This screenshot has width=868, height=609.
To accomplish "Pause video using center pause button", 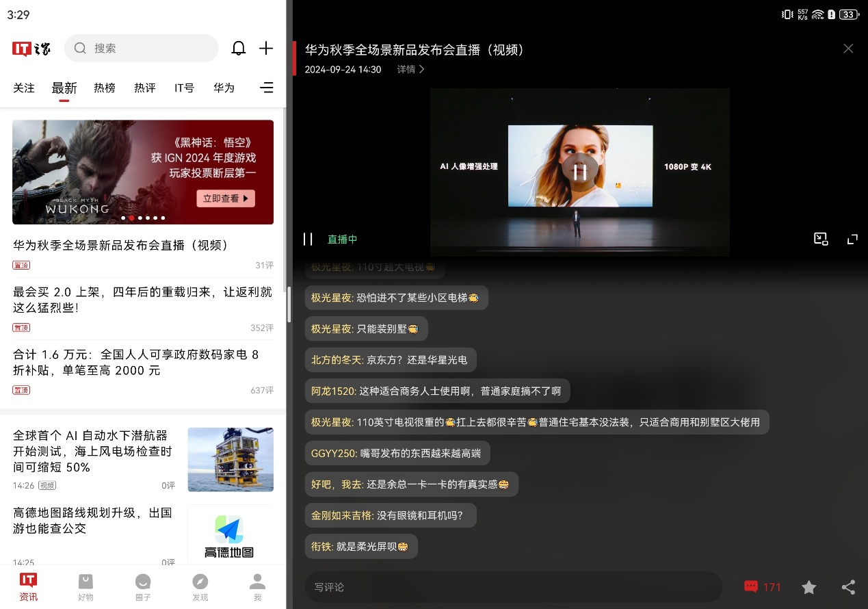I will pos(579,172).
